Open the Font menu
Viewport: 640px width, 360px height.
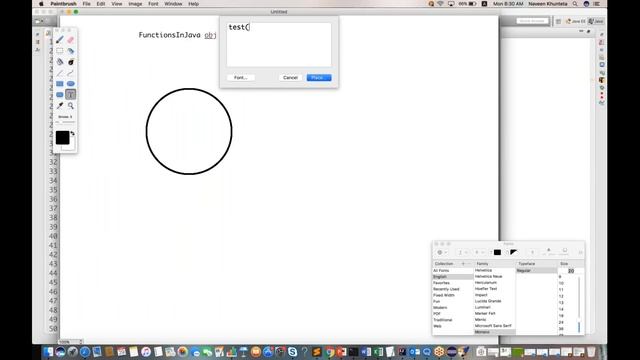[x=153, y=4]
